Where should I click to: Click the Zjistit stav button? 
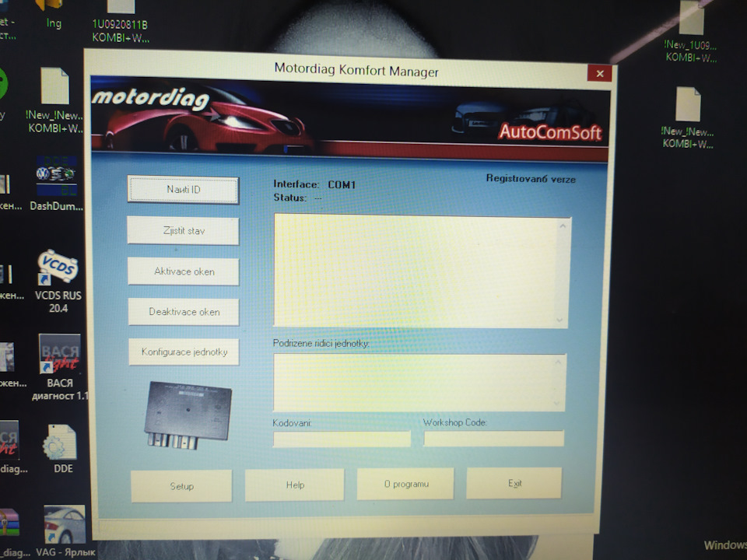(x=184, y=231)
